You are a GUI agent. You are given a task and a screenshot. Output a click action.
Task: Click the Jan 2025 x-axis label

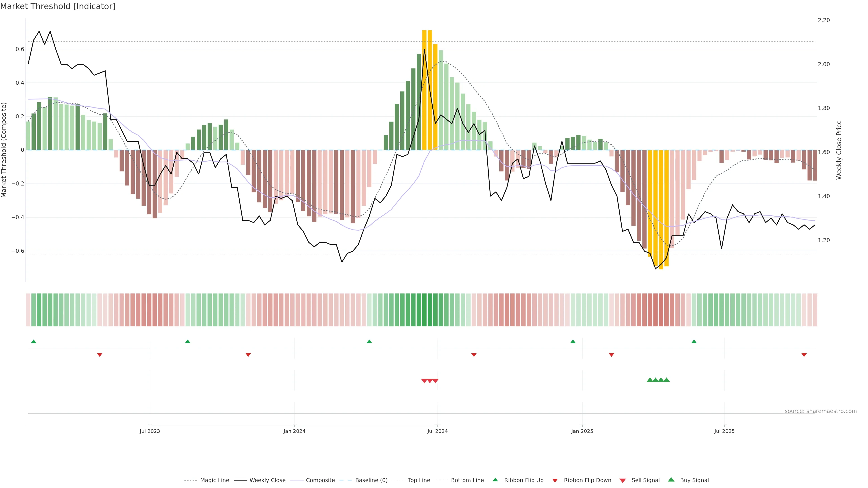point(582,431)
